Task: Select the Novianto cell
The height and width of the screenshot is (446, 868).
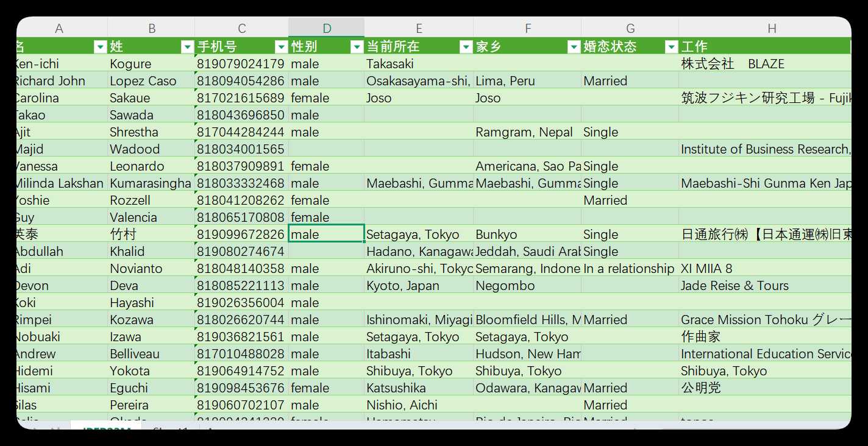Action: pos(151,268)
